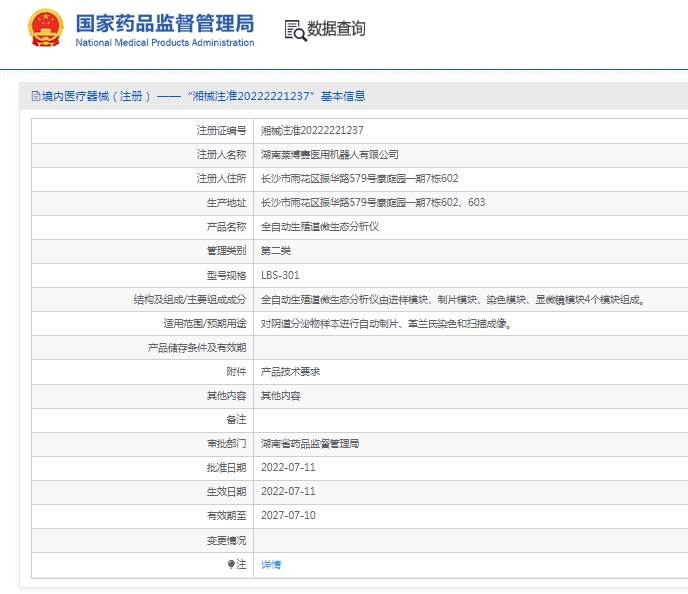Screen dimensions: 688x594
Task: Click the 数据查询 label
Action: click(x=336, y=29)
